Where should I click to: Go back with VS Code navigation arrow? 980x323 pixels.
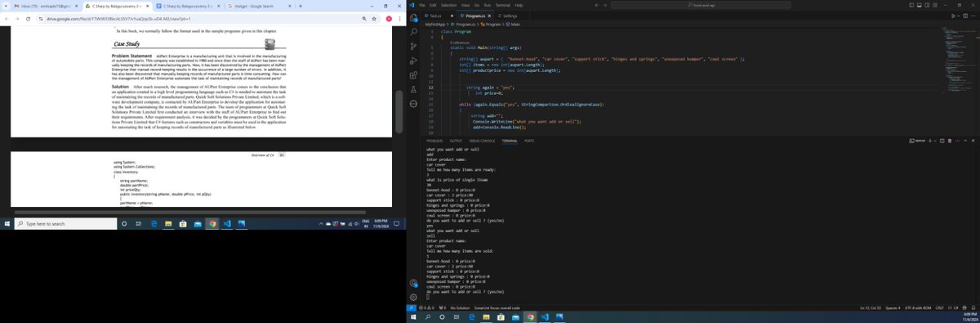pos(596,5)
